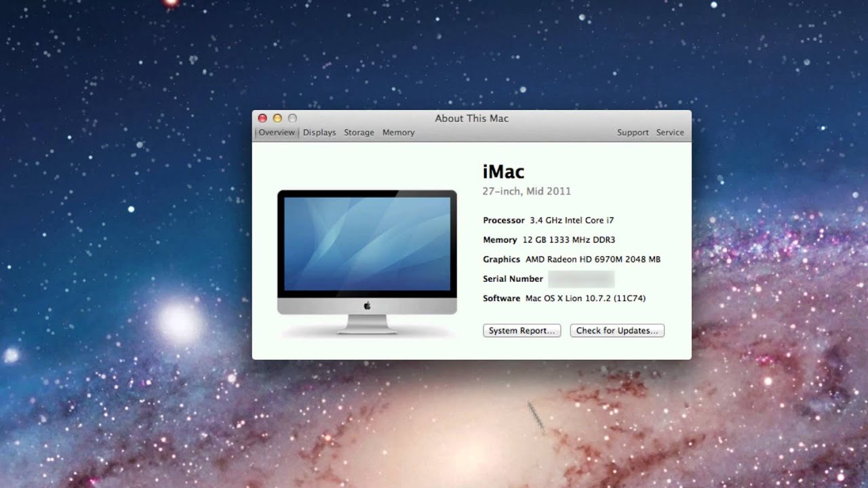Click the Processor label
Image resolution: width=868 pixels, height=488 pixels.
504,220
